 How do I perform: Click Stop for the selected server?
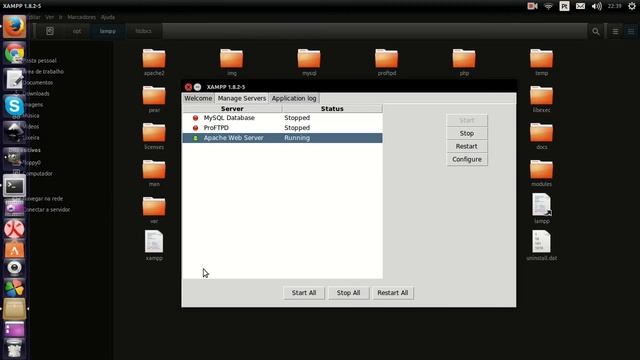coord(467,133)
